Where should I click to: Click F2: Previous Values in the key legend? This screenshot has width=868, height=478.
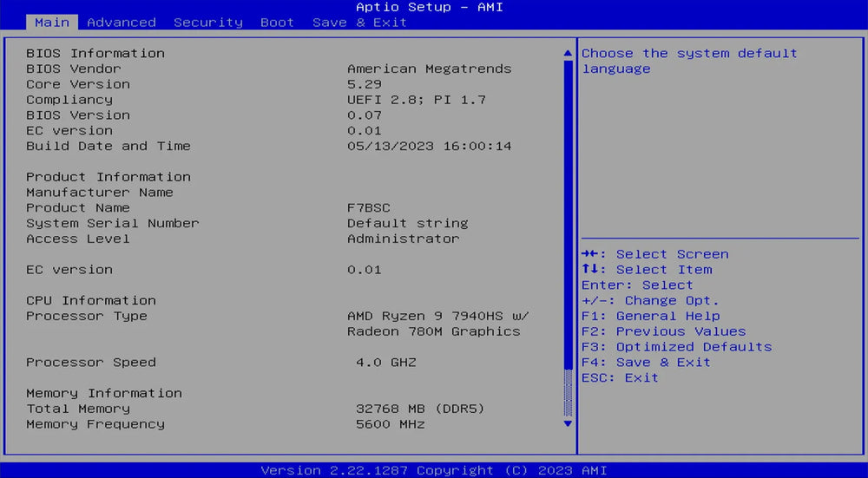pos(663,331)
